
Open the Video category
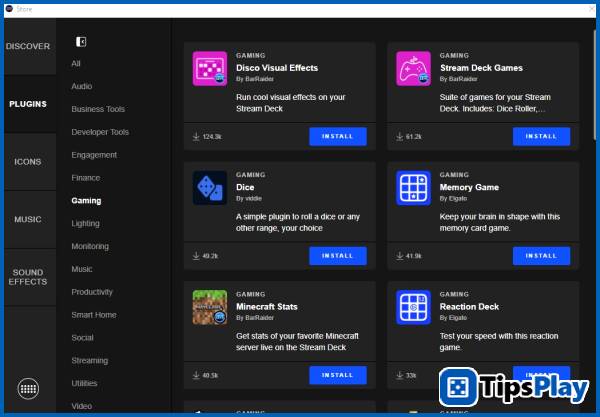82,406
